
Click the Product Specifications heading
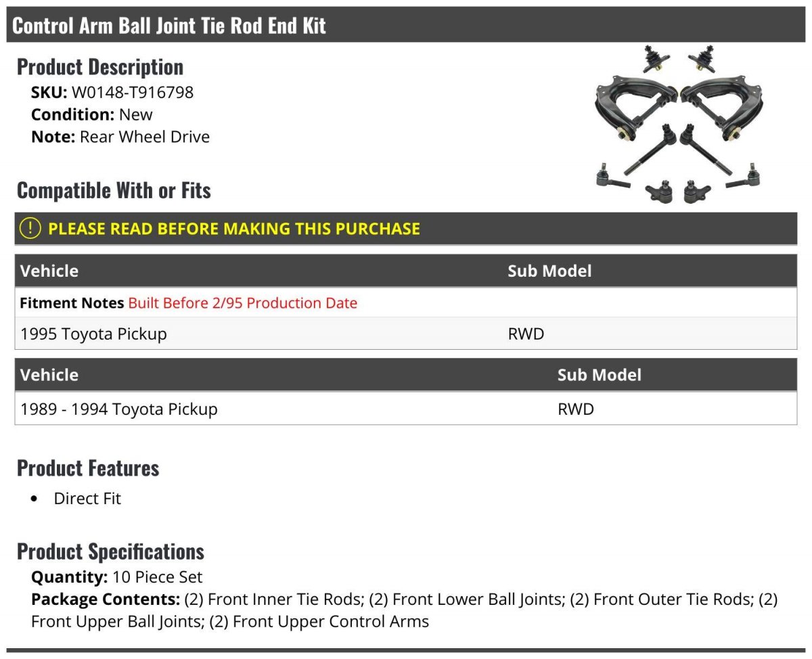[110, 551]
